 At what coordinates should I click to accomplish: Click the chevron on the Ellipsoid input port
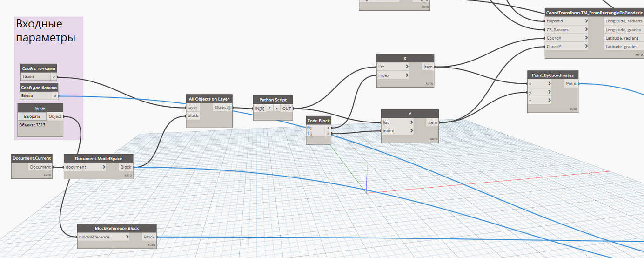586,21
